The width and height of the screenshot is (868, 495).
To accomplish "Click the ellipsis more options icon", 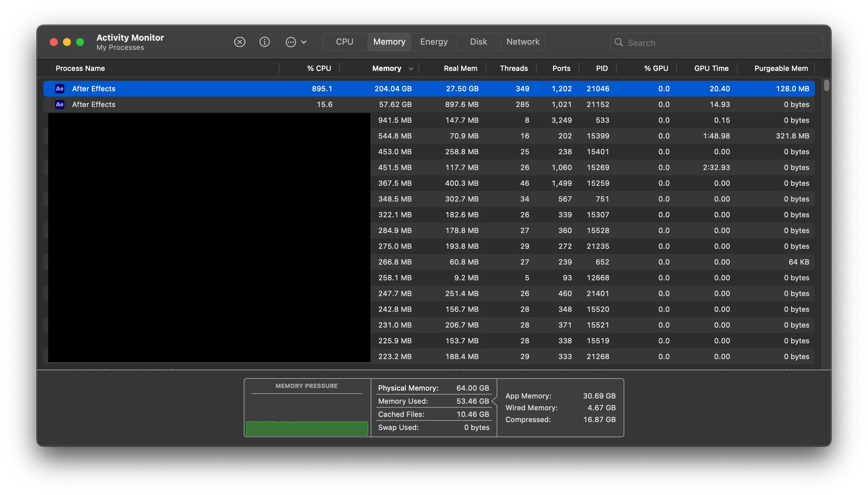I will (x=290, y=42).
